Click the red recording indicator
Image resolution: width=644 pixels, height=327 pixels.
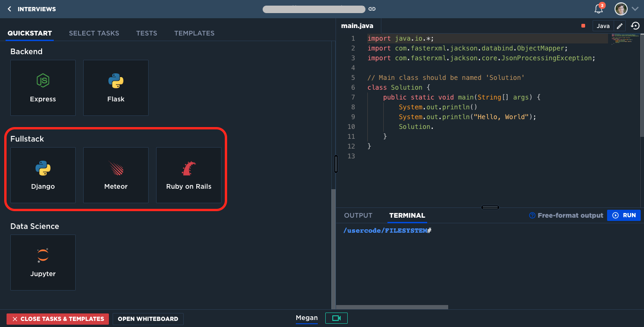tap(583, 26)
